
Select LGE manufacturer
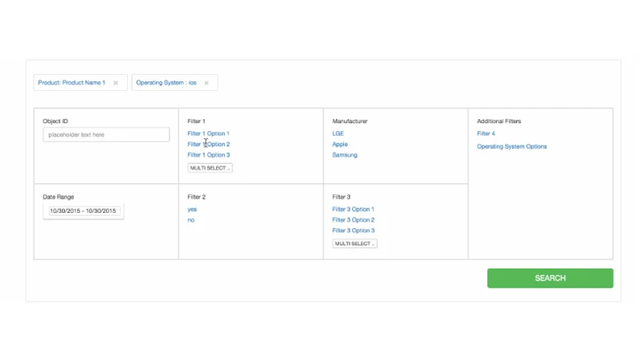[x=338, y=133]
